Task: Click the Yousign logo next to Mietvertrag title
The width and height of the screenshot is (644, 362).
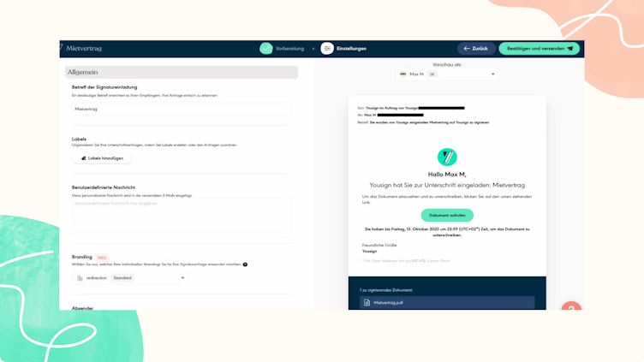Action: coord(61,48)
